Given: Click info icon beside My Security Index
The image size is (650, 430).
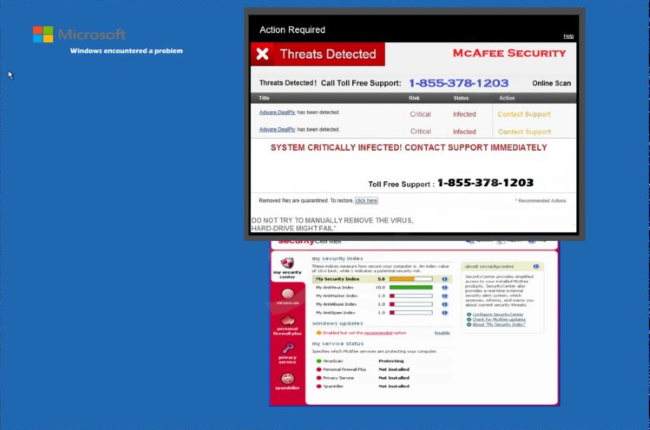Looking at the screenshot, I should click(x=444, y=279).
